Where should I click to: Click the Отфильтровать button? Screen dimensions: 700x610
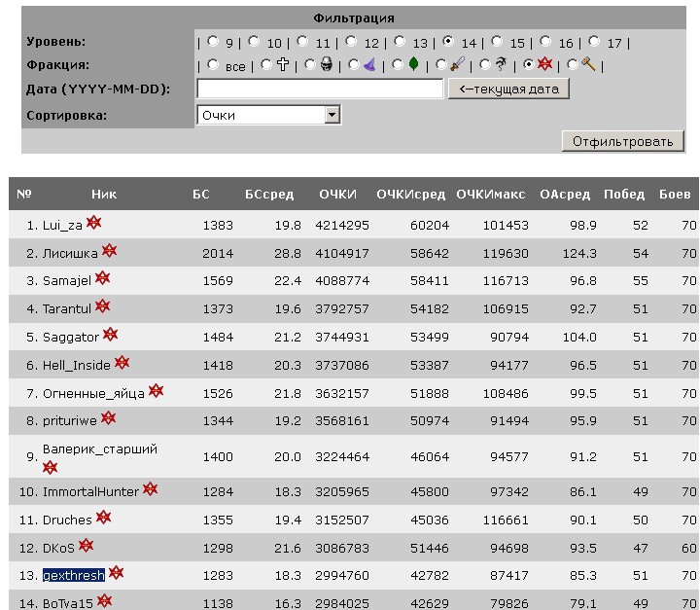[x=623, y=141]
